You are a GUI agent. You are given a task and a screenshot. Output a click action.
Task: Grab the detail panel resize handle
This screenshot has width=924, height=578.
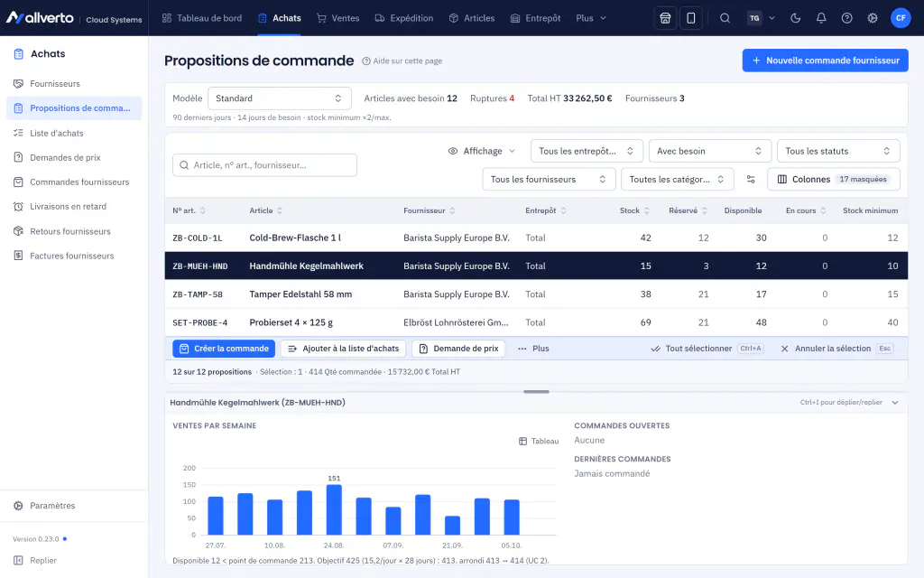pos(536,392)
